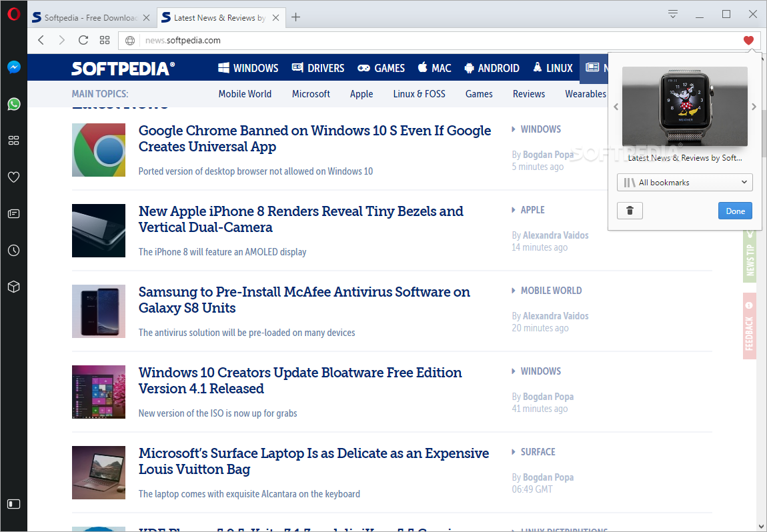Open the DRIVERS section in navigation

[x=318, y=68]
